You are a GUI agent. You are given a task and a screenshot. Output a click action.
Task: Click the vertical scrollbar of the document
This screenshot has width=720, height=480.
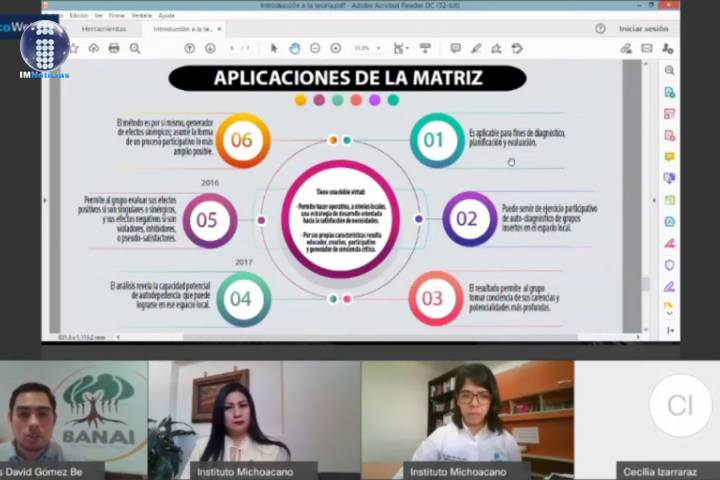coord(645,200)
